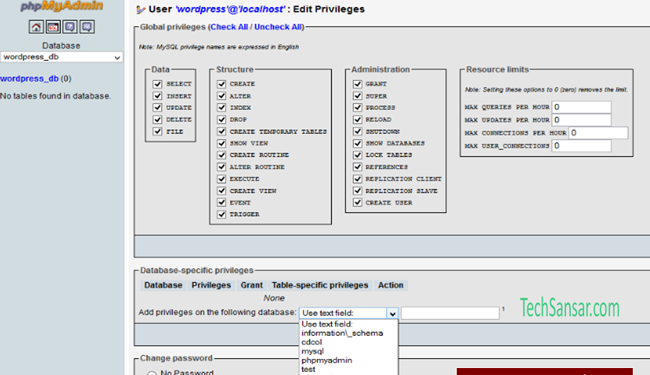The height and width of the screenshot is (375, 650).
Task: Uncheck the SUPER privilege
Action: point(357,96)
